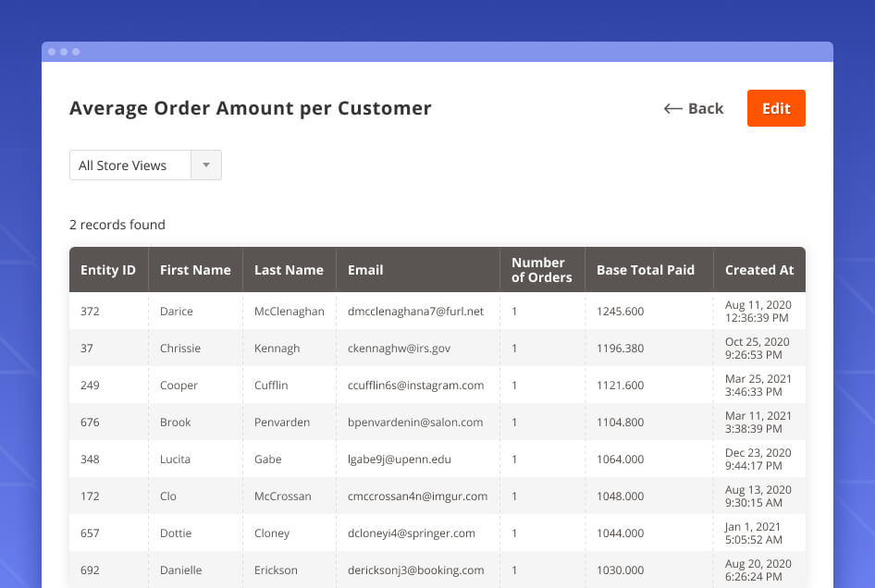Image resolution: width=875 pixels, height=588 pixels.
Task: Click the left arrow icon beside Back
Action: coord(672,109)
